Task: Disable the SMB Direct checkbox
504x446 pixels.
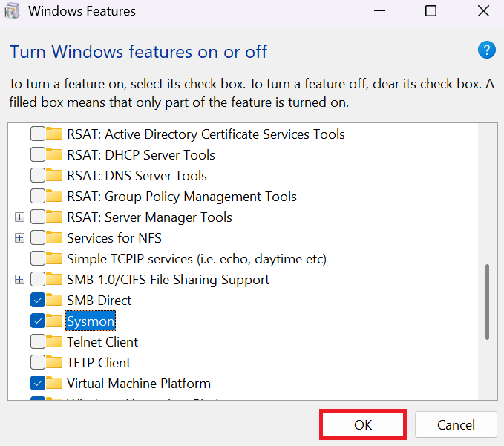Action: pyautogui.click(x=37, y=301)
